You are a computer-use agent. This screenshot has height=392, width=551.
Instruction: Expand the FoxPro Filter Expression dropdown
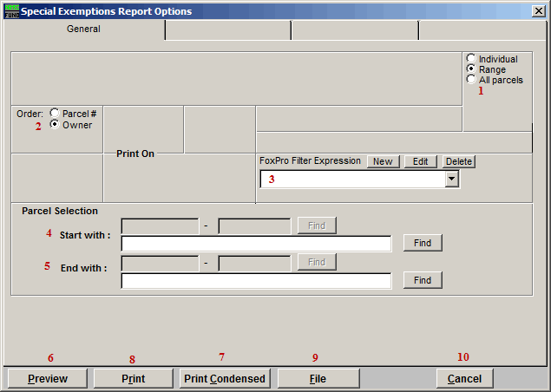(x=451, y=180)
